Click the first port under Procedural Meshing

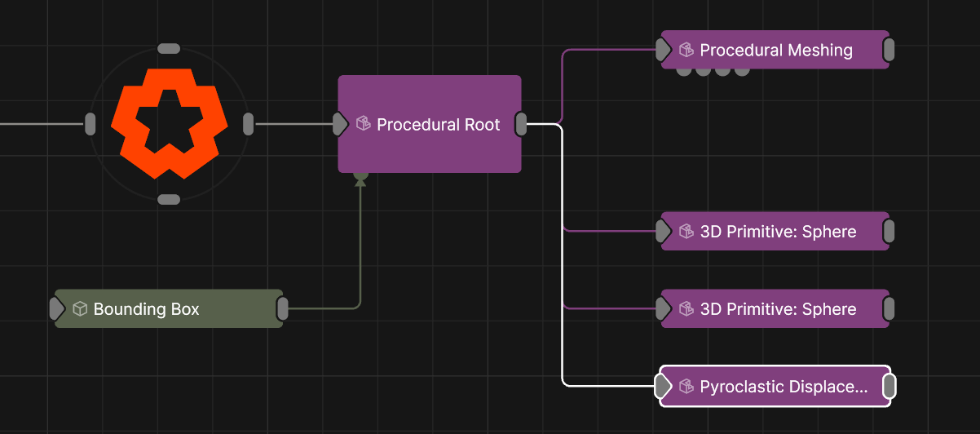coord(685,71)
